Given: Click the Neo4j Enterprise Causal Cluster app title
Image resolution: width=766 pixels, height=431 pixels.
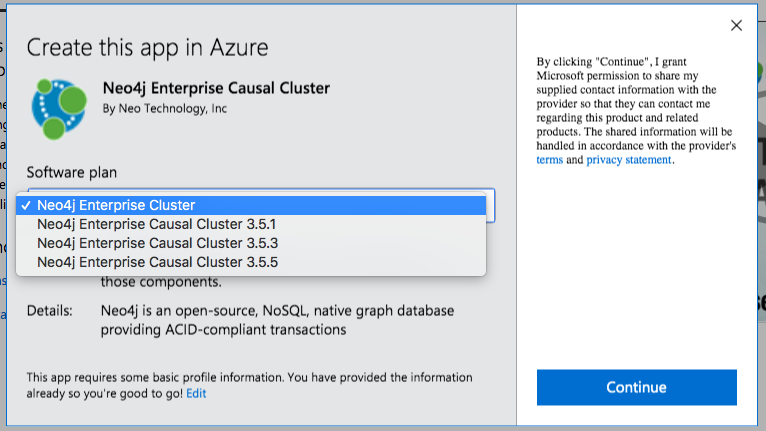Looking at the screenshot, I should pyautogui.click(x=216, y=88).
